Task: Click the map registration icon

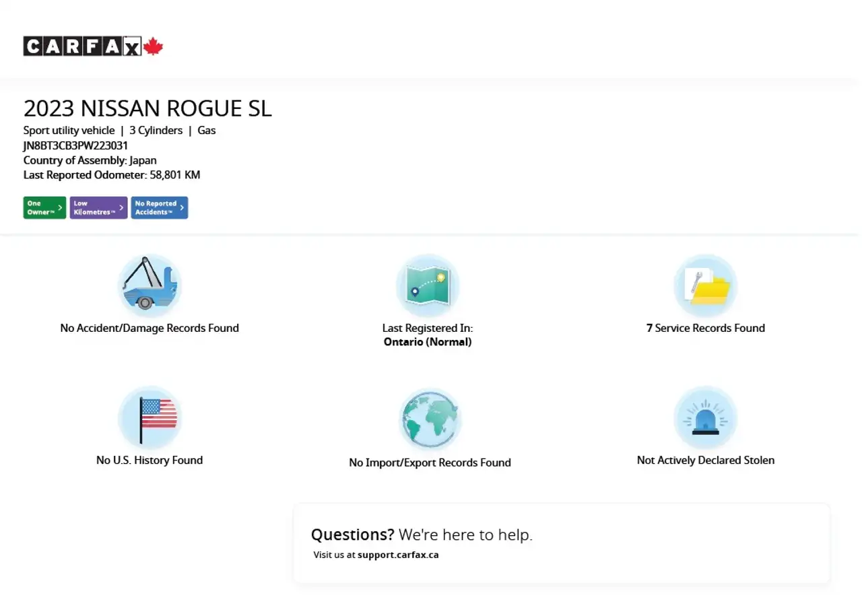Action: tap(428, 285)
